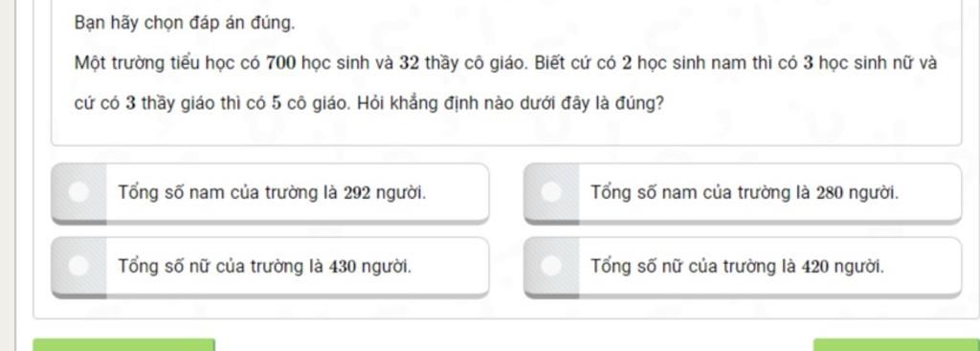
Task: Select the radio circle for 280 người answer
Action: pos(551,192)
